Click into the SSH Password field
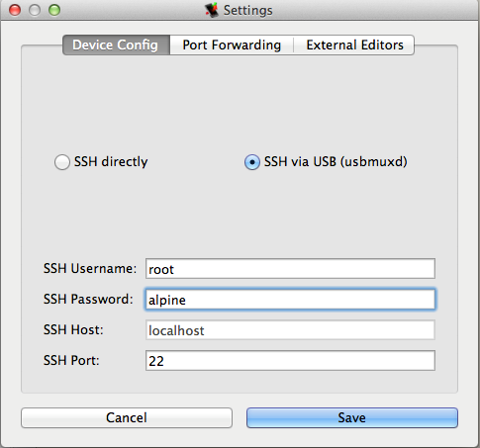480x448 pixels. coord(290,300)
